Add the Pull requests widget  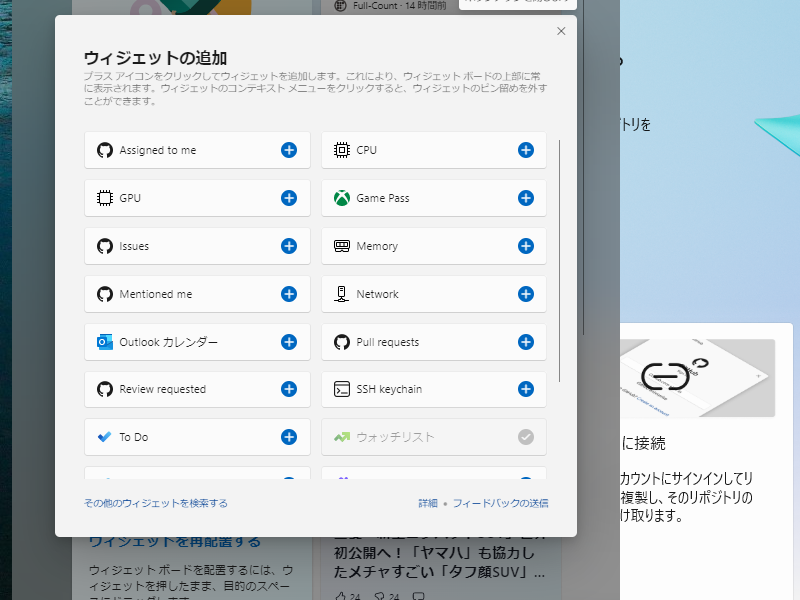(524, 341)
